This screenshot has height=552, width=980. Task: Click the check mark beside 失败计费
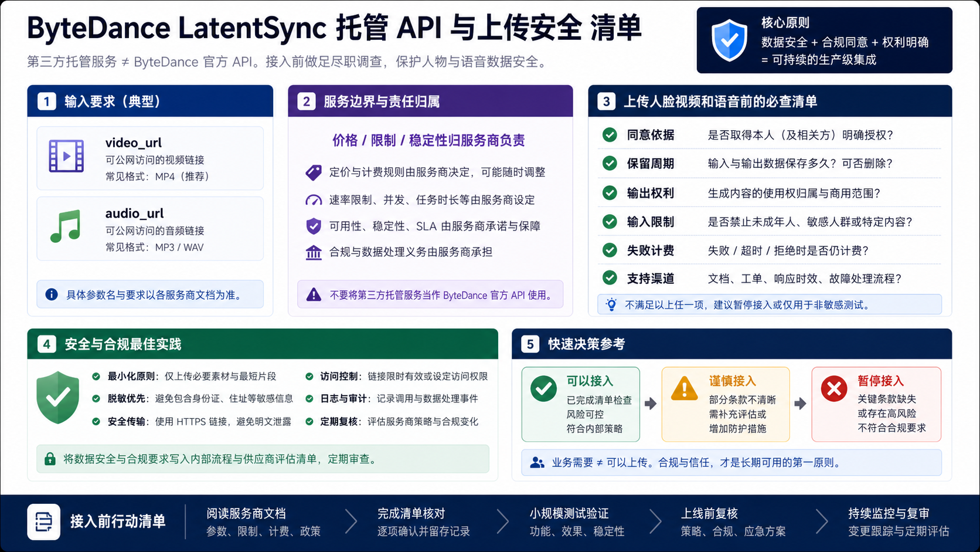click(x=610, y=250)
